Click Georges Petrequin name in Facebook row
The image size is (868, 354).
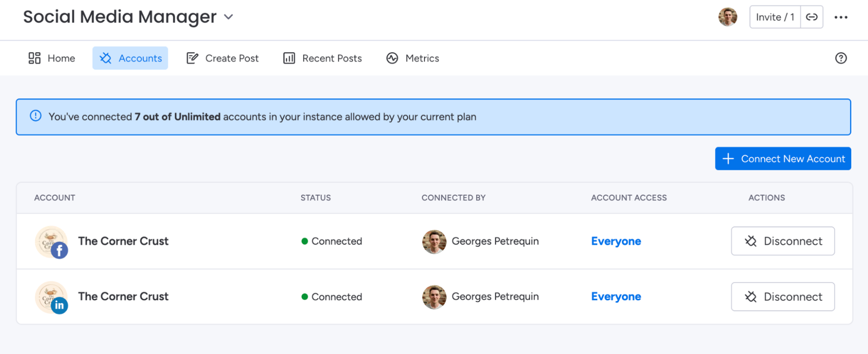point(495,242)
